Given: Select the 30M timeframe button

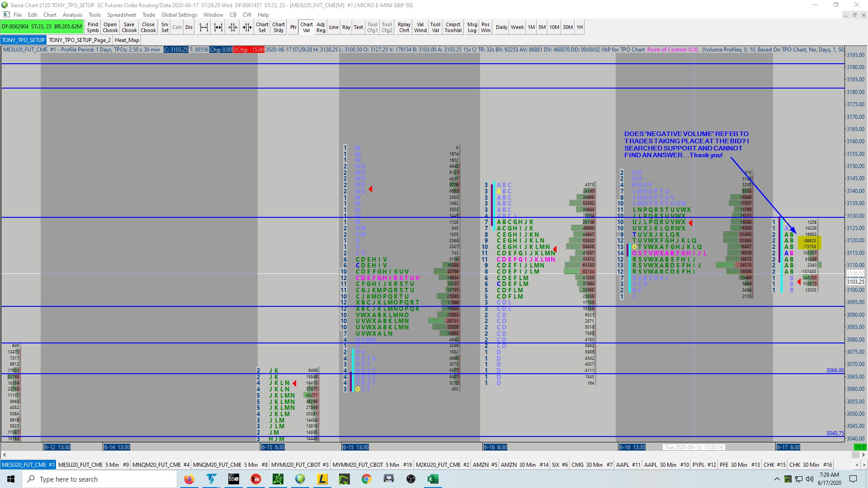Looking at the screenshot, I should (567, 27).
